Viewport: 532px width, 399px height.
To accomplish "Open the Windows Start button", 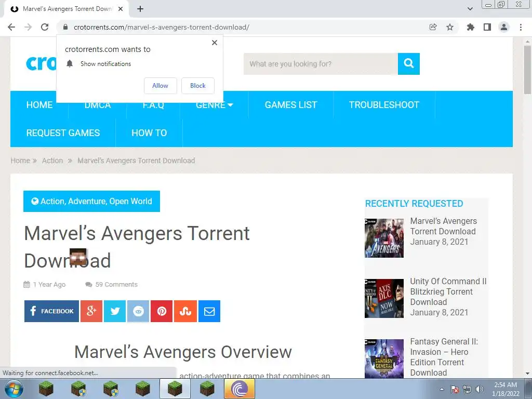I will (x=14, y=389).
